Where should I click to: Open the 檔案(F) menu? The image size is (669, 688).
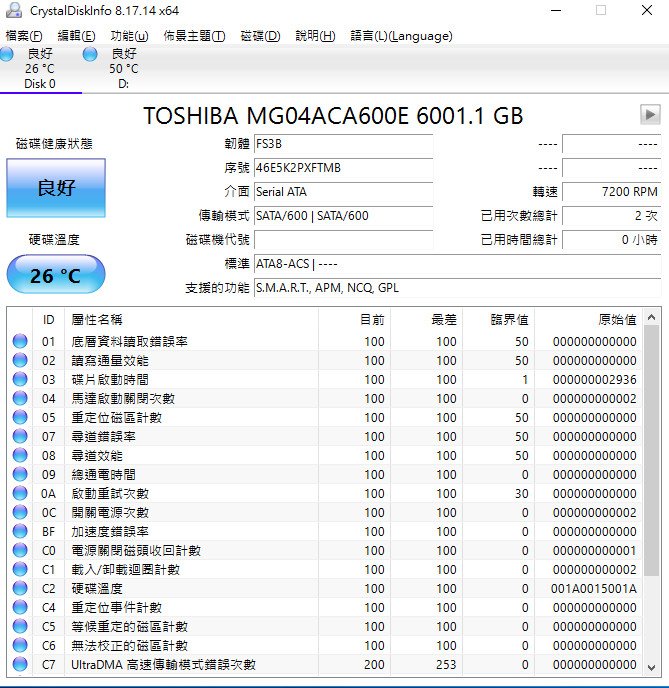(24, 36)
